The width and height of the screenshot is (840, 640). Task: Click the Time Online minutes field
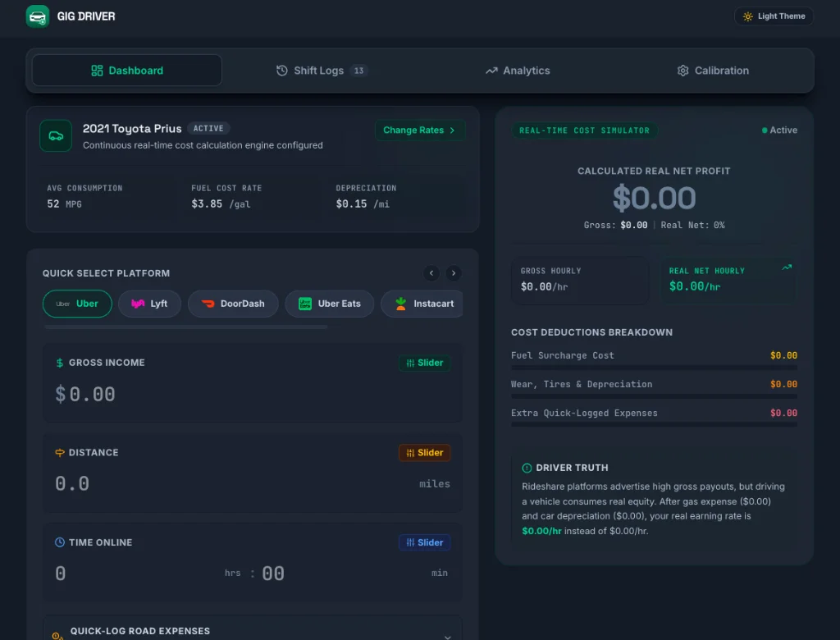point(343,574)
